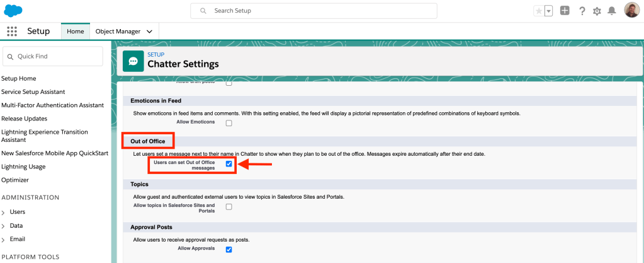This screenshot has height=263, width=644.
Task: Open the Help question mark icon
Action: pyautogui.click(x=582, y=11)
